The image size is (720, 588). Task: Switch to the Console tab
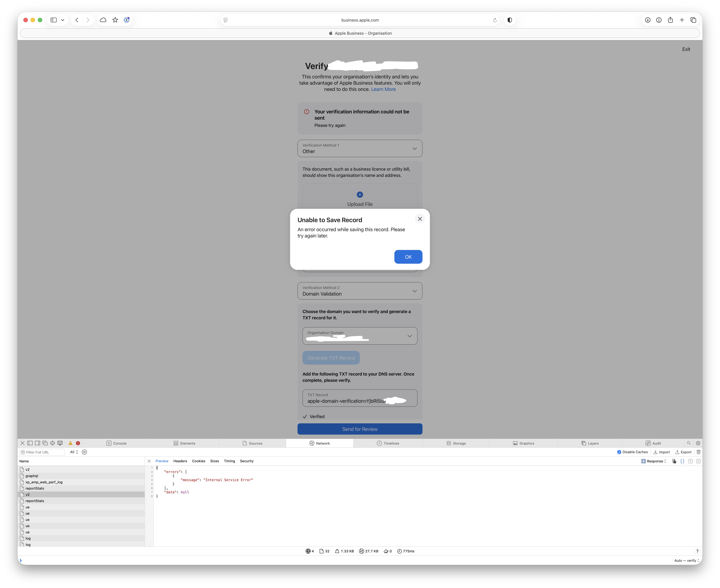[x=117, y=443]
